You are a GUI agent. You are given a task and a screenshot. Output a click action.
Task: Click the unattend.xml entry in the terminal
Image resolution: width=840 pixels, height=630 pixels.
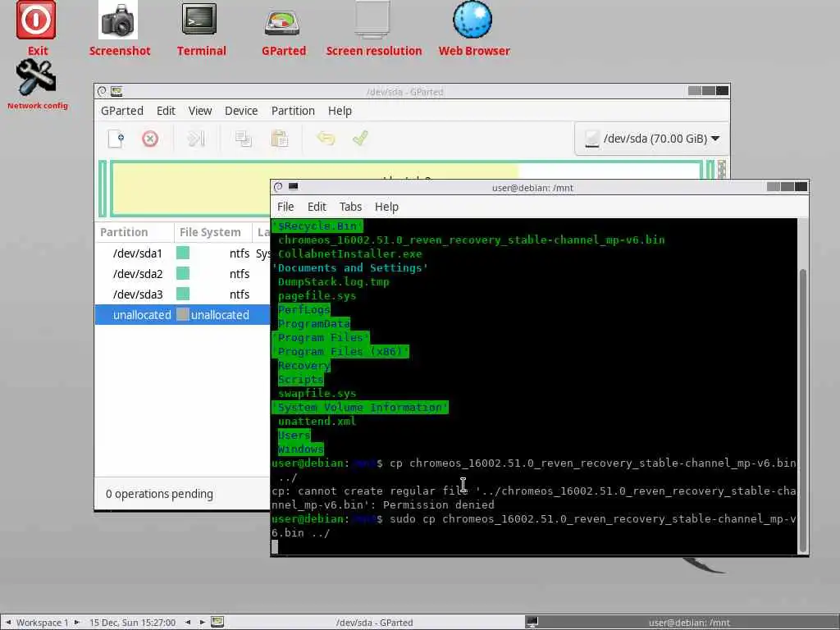click(x=317, y=421)
